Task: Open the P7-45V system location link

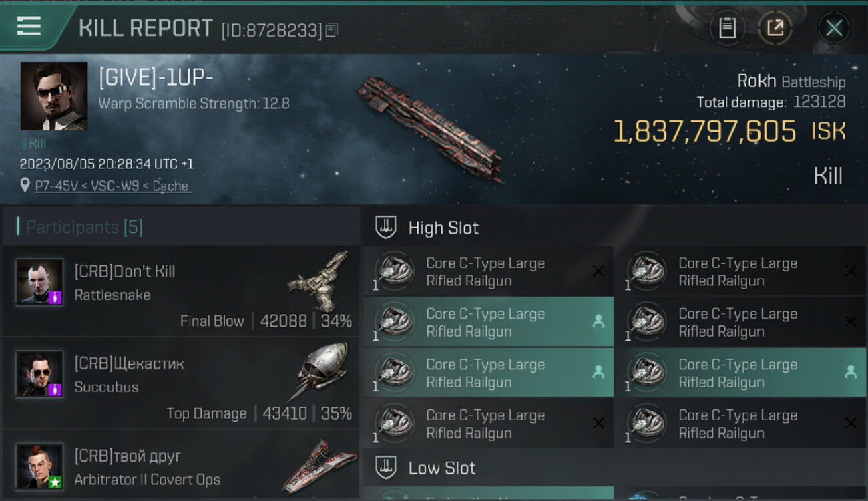Action: [112, 186]
